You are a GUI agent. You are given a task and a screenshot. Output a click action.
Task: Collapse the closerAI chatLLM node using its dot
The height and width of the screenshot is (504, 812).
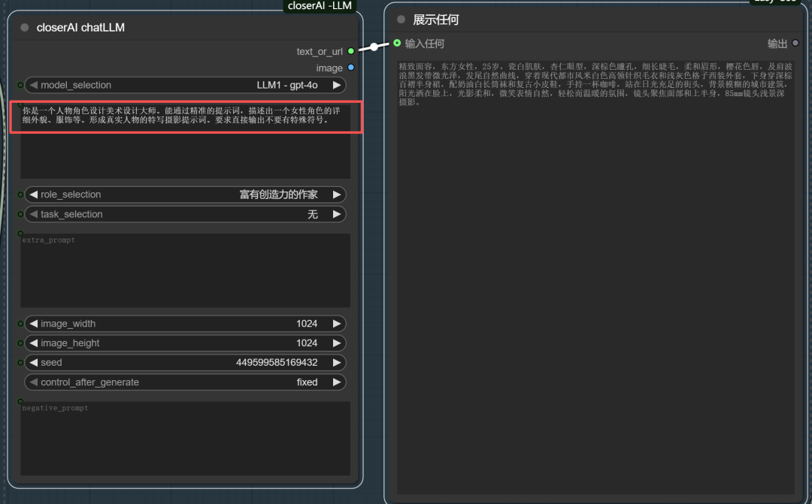pos(24,28)
